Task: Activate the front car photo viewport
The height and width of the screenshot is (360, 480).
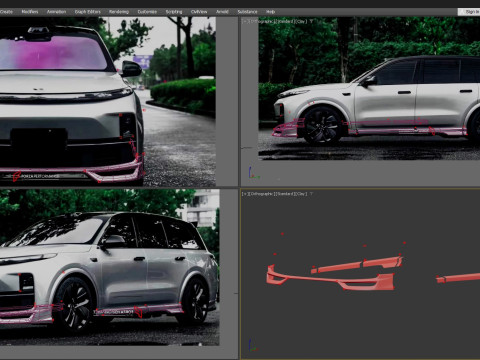Action: click(x=108, y=101)
